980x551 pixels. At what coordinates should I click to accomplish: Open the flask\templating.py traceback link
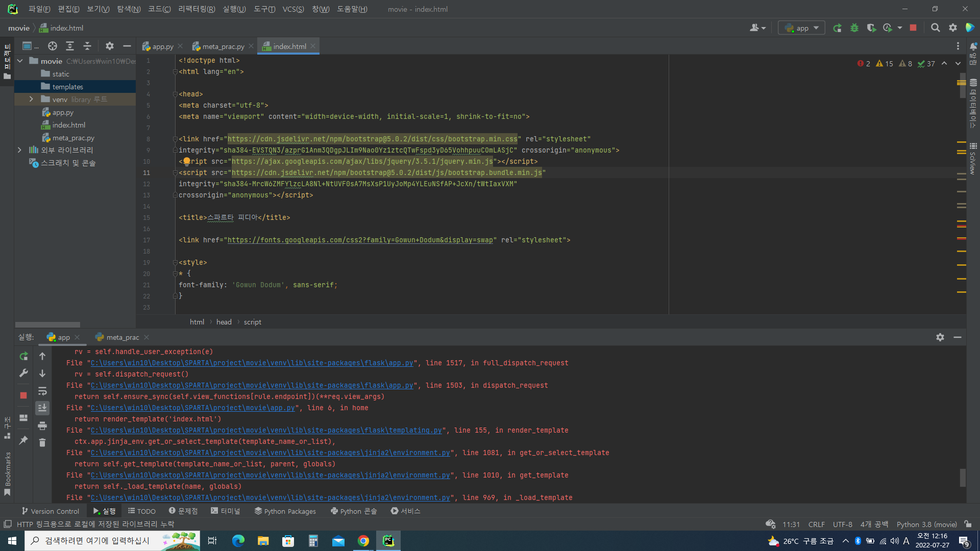(x=266, y=430)
